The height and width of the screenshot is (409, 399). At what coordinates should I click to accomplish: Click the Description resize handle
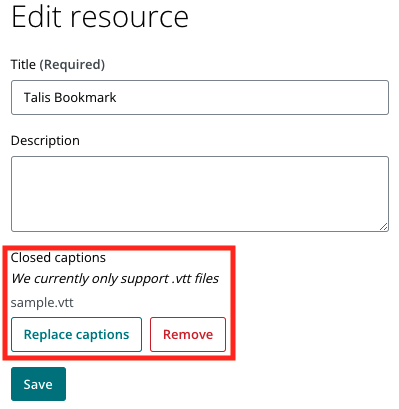pos(384,227)
